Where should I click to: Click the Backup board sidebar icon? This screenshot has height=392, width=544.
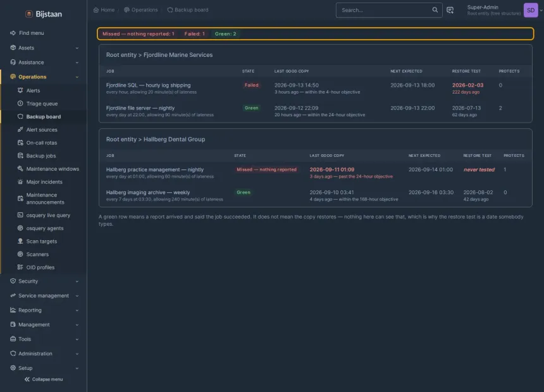[20, 116]
